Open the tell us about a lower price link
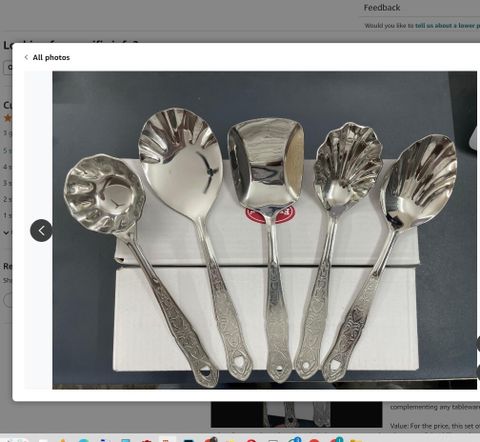480x442 pixels. tap(447, 25)
